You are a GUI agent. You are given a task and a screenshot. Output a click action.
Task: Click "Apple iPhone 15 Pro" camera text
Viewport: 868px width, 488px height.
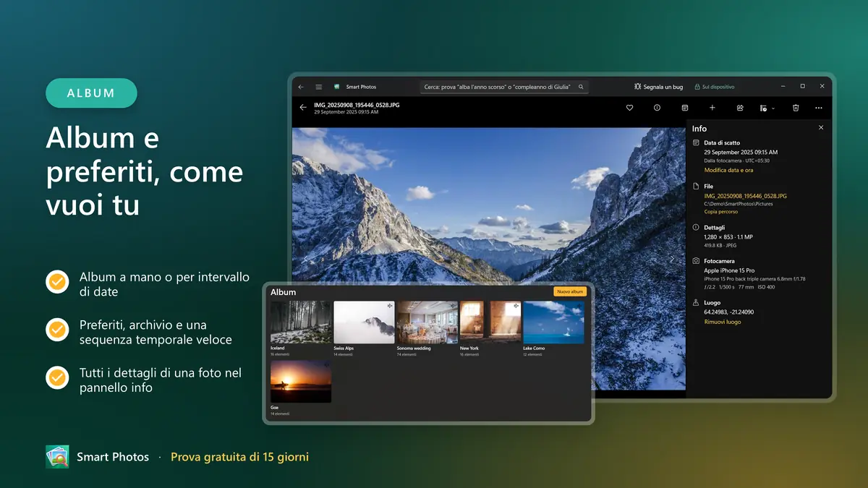point(729,270)
